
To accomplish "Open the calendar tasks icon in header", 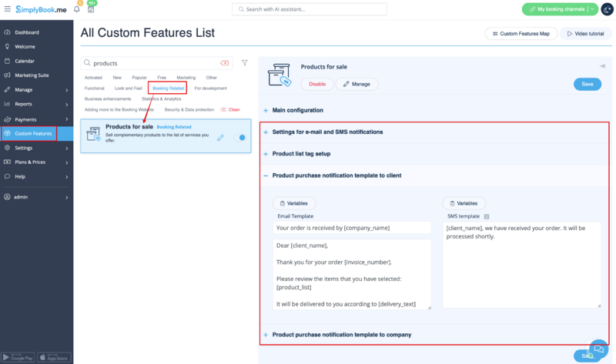I will (91, 9).
